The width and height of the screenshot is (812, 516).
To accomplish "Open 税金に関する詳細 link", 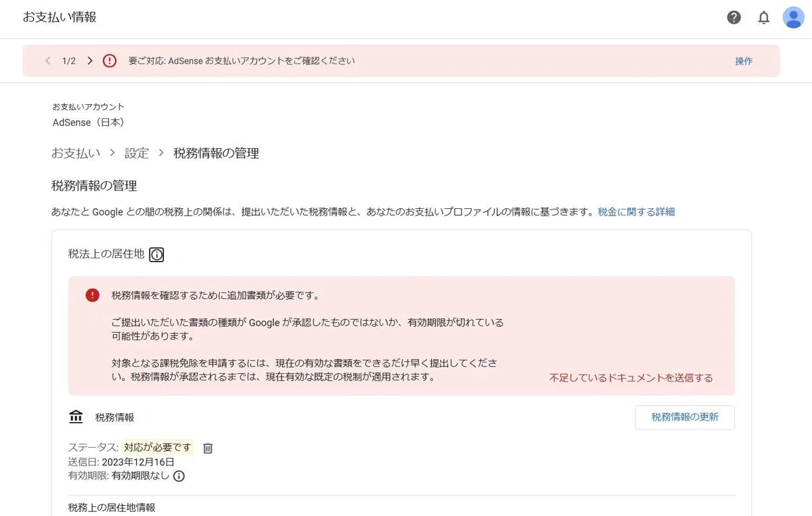I will click(636, 212).
